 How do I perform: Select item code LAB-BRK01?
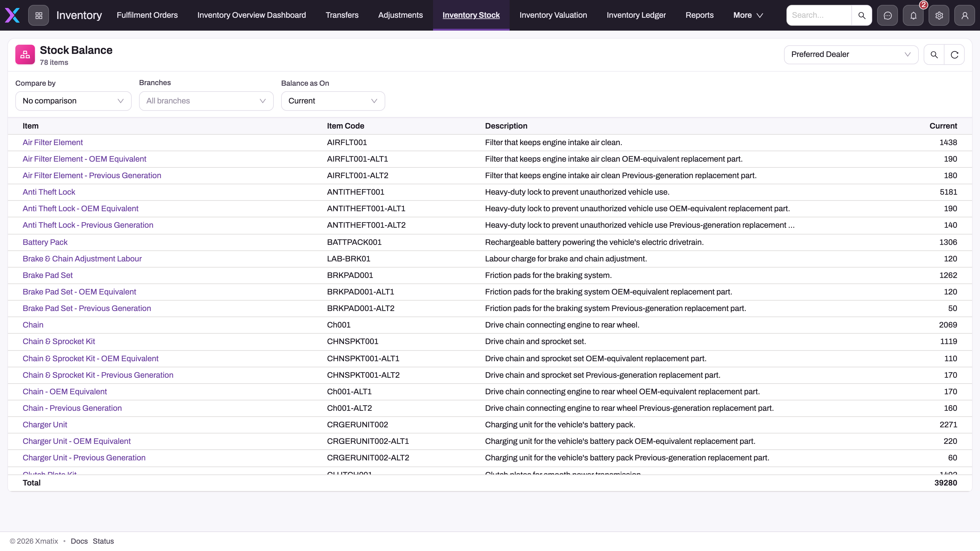point(349,259)
